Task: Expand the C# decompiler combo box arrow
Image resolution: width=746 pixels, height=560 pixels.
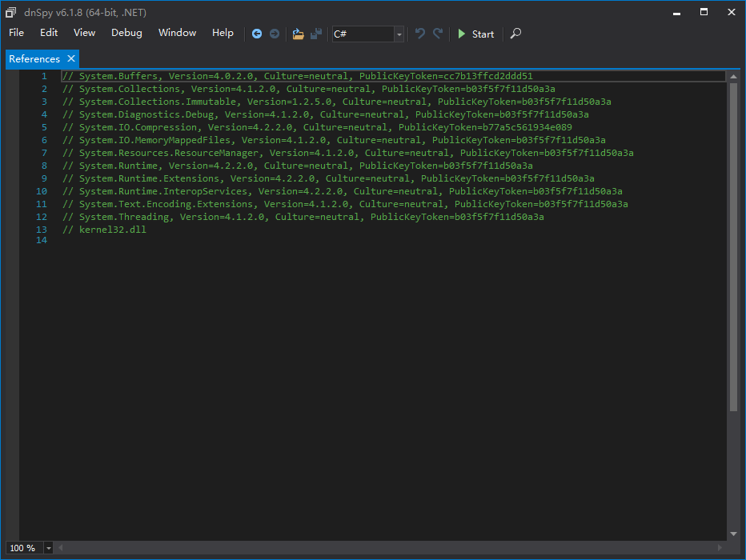Action: coord(399,34)
